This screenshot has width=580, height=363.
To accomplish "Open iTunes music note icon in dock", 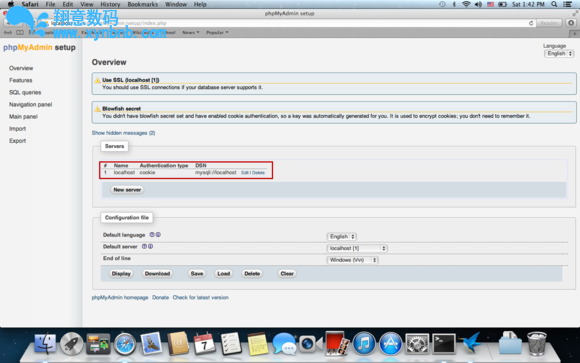I will 364,344.
